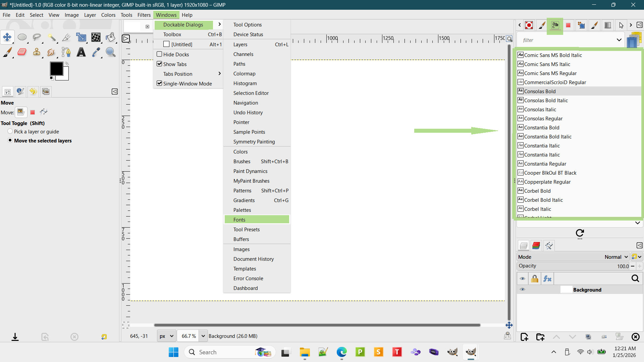644x362 pixels.
Task: Choose Fonts from Dockable Dialogs
Action: point(257,220)
